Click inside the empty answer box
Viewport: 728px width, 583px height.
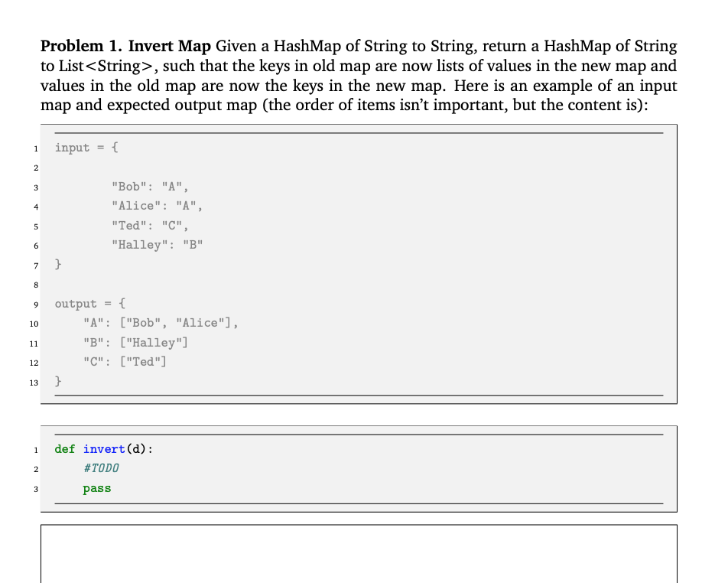(x=359, y=555)
